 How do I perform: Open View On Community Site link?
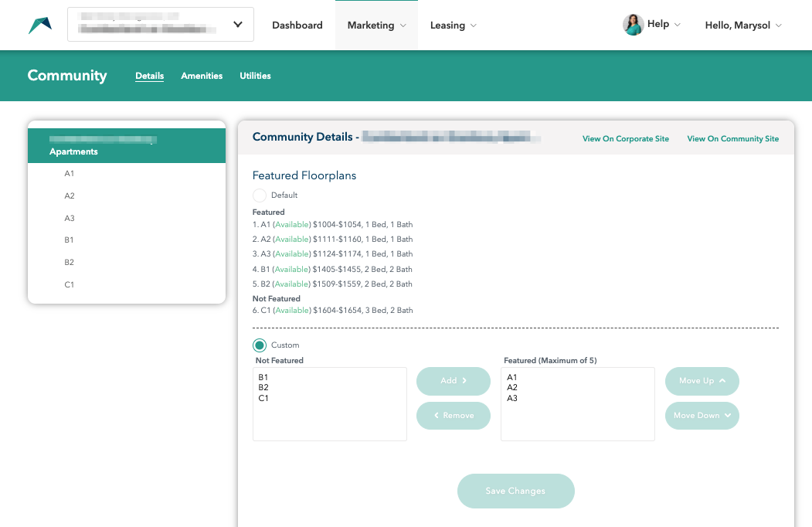coord(732,139)
